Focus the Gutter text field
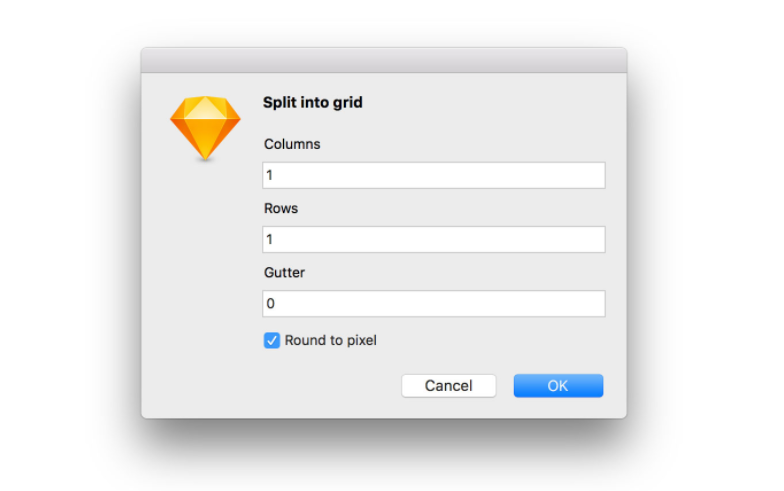 434,304
